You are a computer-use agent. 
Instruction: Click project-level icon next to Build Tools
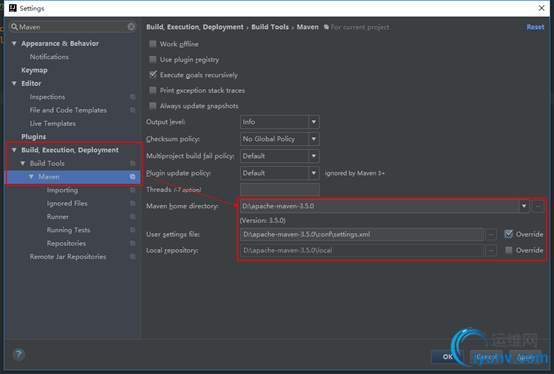click(x=132, y=163)
